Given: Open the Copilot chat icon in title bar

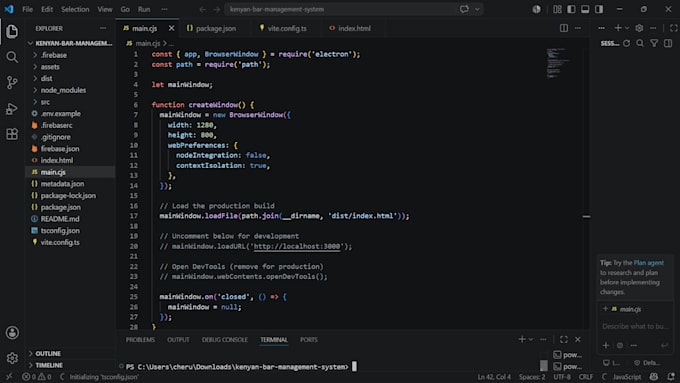Looking at the screenshot, I should click(x=464, y=9).
